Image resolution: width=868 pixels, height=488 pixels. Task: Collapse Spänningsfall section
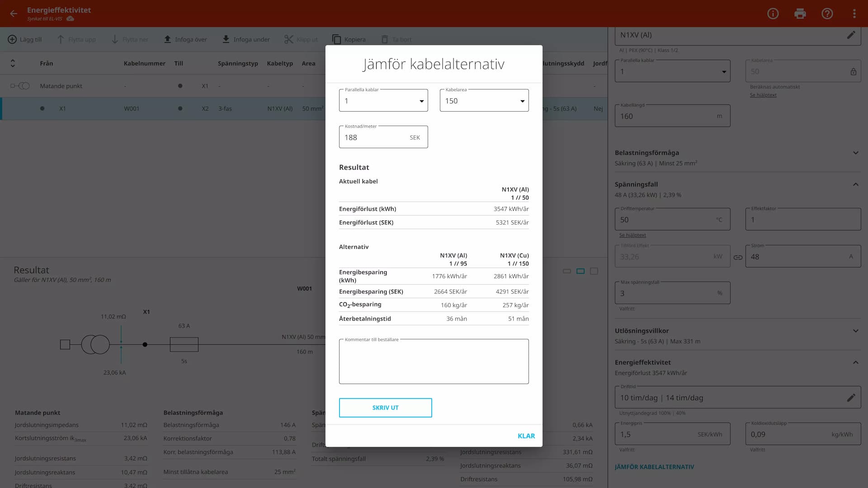click(856, 184)
